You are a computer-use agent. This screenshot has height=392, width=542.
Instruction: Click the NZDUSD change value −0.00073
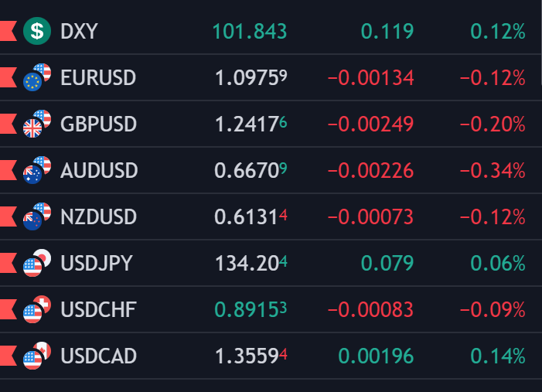point(370,217)
